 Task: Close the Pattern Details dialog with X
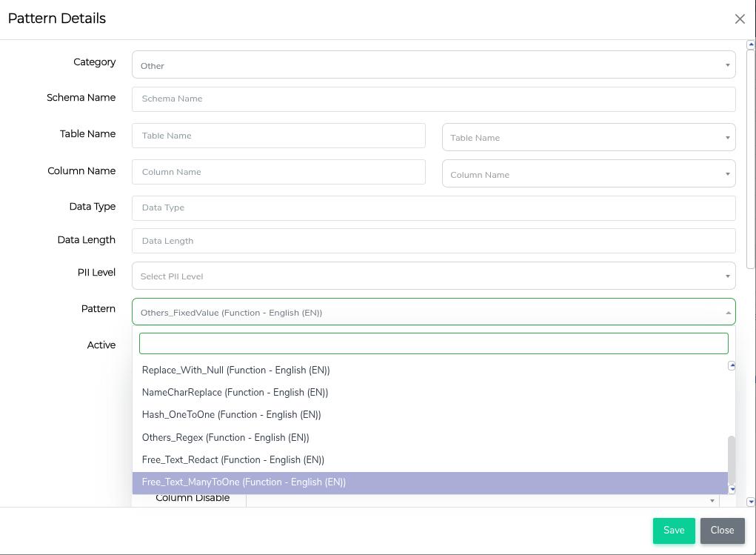[x=739, y=19]
